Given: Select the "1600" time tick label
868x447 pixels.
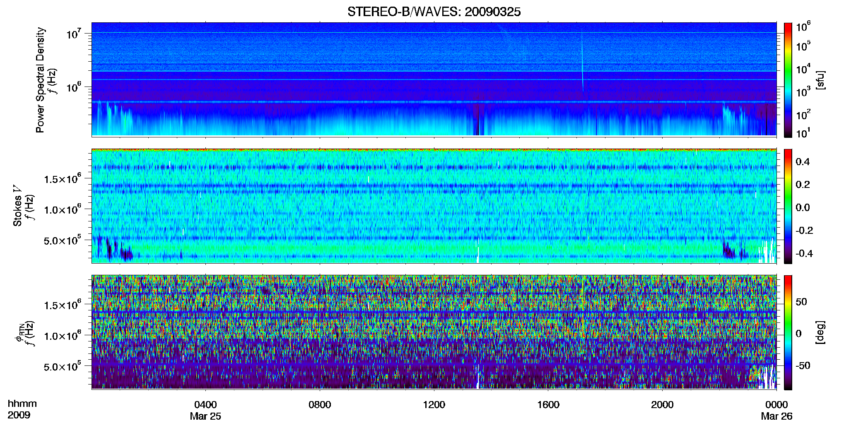Looking at the screenshot, I should [x=548, y=404].
